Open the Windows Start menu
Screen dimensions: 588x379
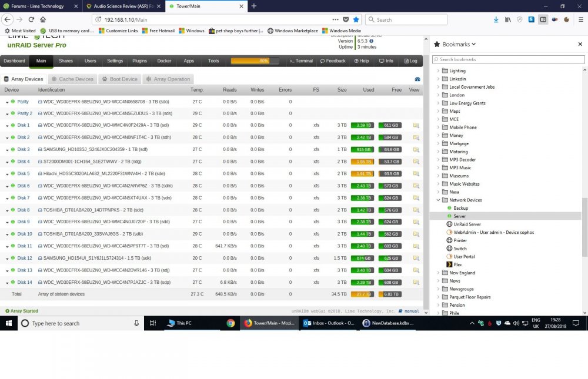click(9, 323)
